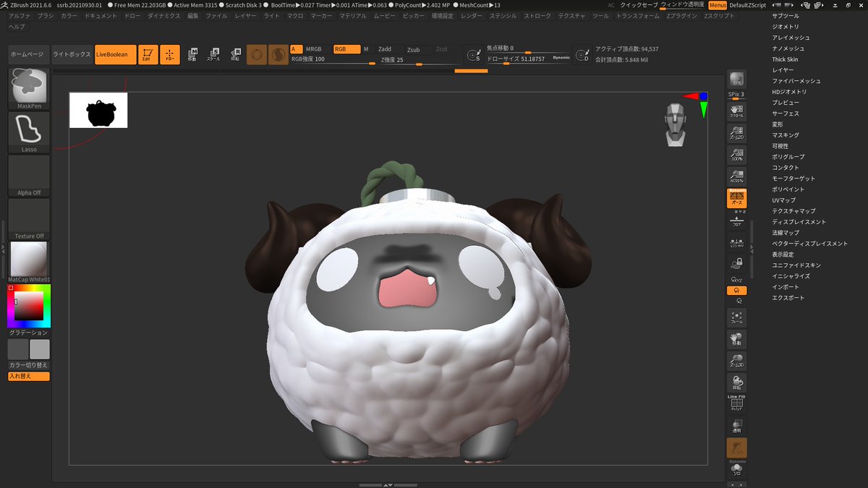
Task: Toggle the M material channel button
Action: pyautogui.click(x=365, y=49)
